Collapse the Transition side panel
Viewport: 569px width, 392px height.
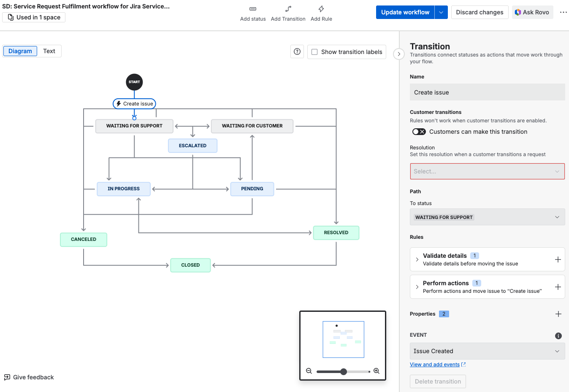(x=399, y=54)
